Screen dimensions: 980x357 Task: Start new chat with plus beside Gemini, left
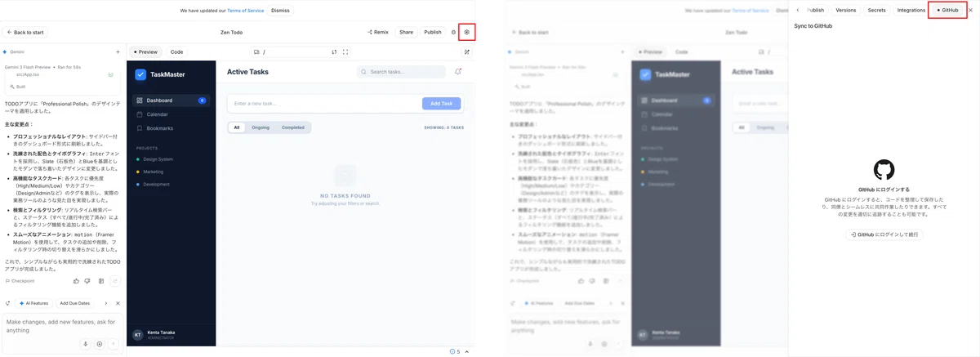tap(118, 51)
